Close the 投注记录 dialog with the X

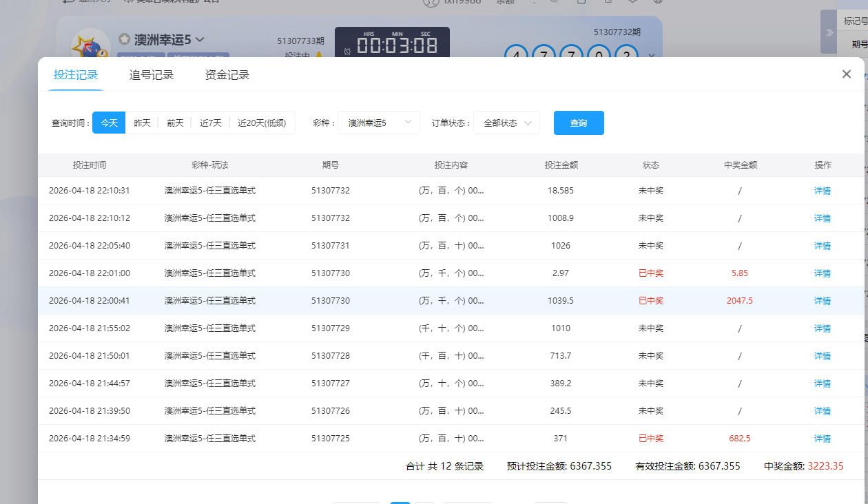coord(847,74)
